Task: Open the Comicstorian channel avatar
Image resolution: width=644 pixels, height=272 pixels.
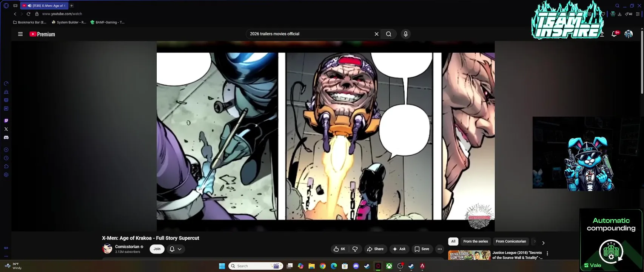Action: point(107,249)
